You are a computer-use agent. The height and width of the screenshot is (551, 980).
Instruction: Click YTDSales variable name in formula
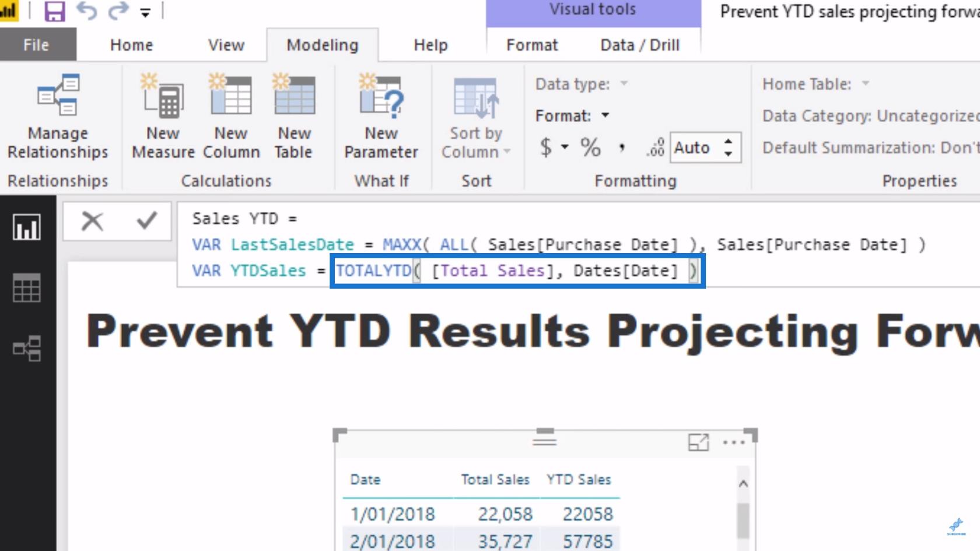click(268, 271)
